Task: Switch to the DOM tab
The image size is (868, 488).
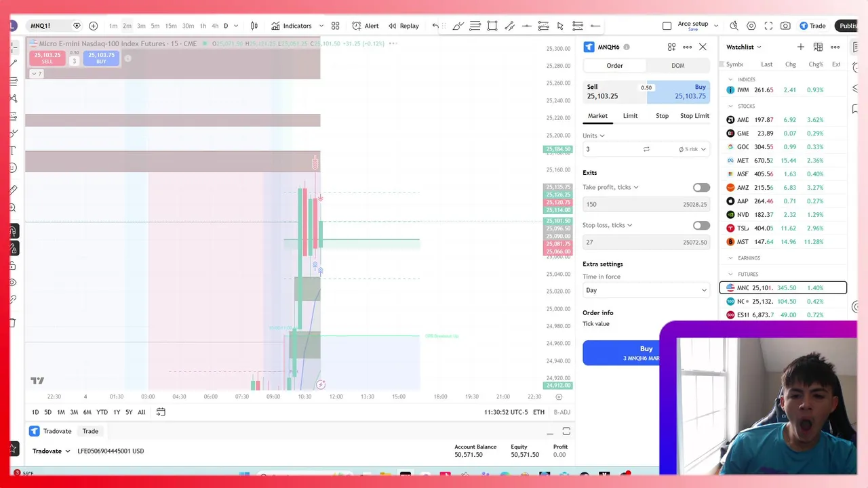Action: pos(677,66)
